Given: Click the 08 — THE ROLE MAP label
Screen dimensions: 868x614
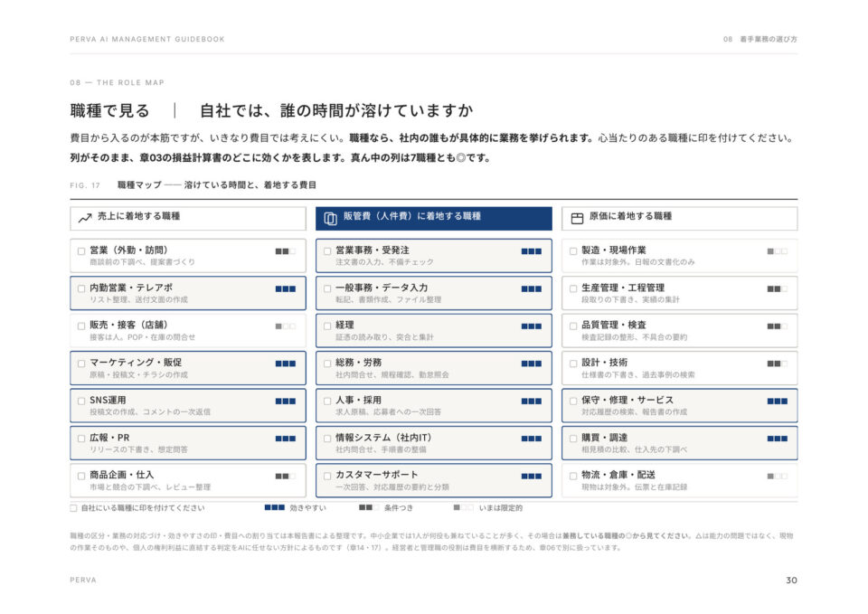Looking at the screenshot, I should click(x=117, y=82).
